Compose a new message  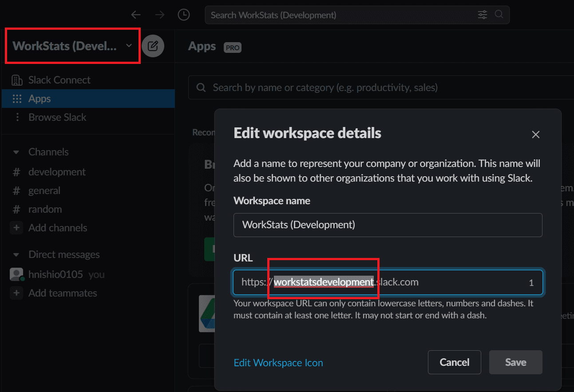(x=153, y=46)
